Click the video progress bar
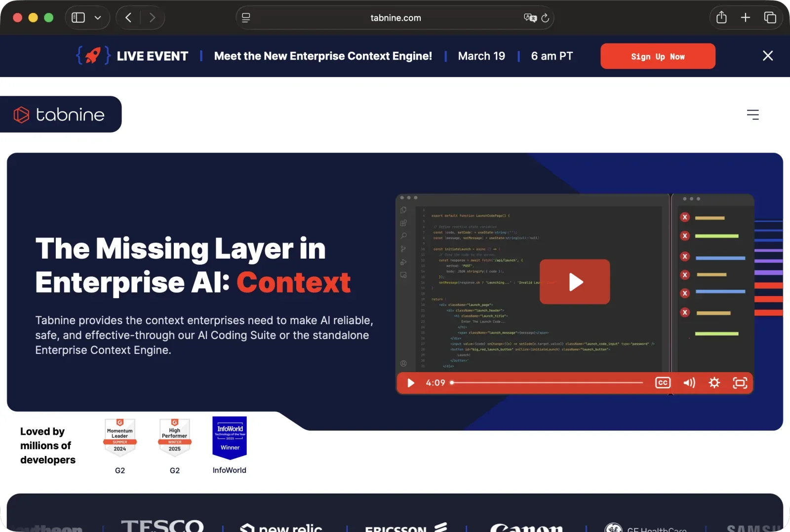The height and width of the screenshot is (532, 790). tap(547, 383)
